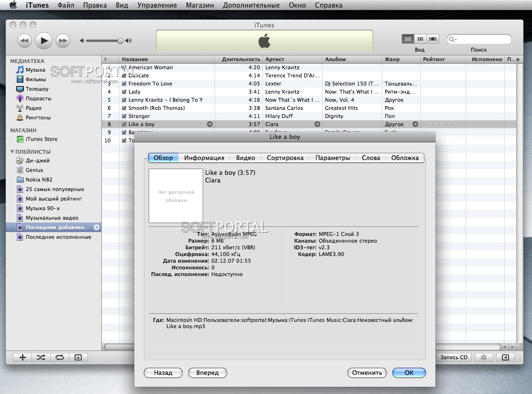Switch to the Сортировка tab

[285, 158]
